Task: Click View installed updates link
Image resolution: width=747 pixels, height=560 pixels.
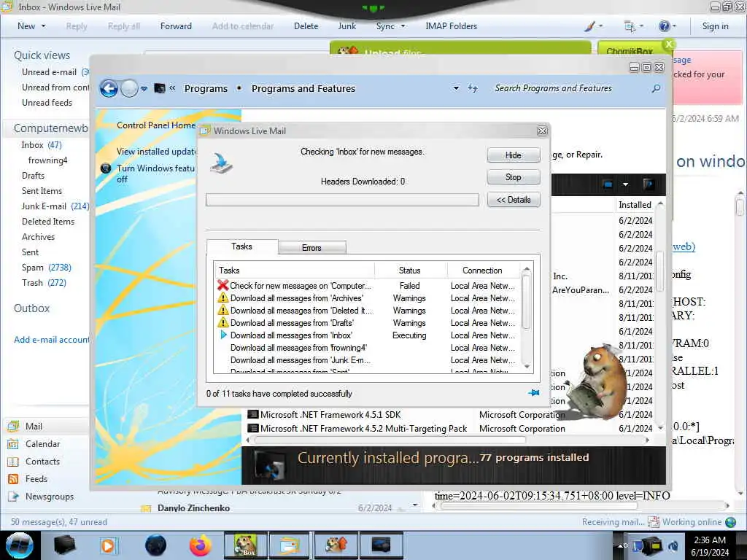Action: (x=157, y=152)
